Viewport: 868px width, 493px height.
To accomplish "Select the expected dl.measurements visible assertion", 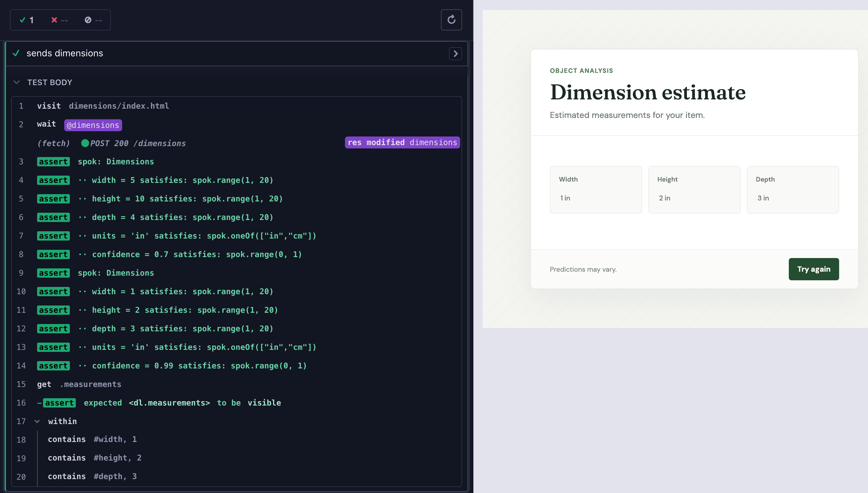I will point(236,403).
